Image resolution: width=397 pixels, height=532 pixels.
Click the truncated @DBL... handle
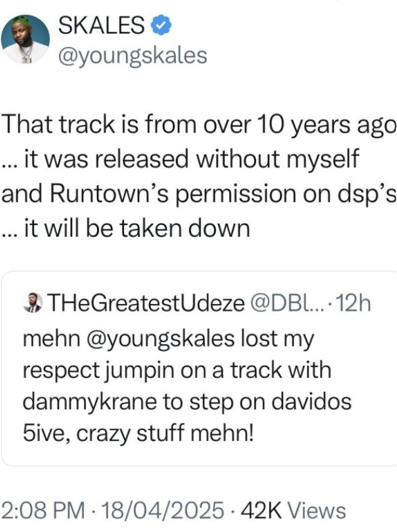click(286, 305)
